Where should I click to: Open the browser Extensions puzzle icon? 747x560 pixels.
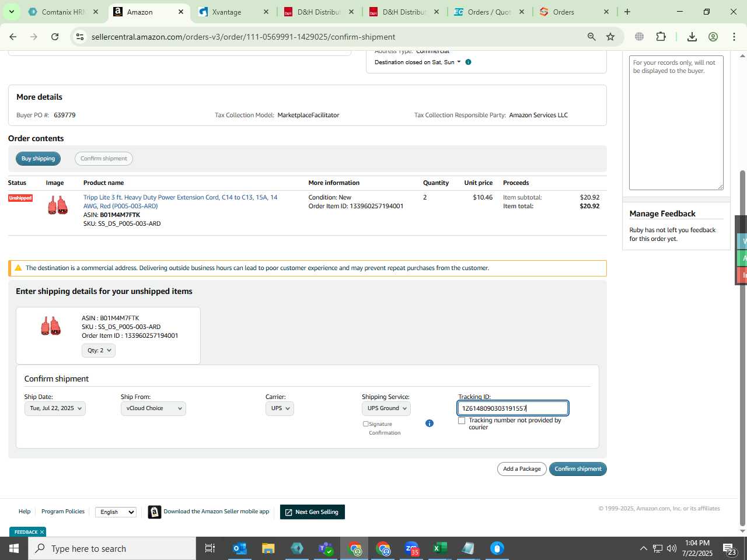coord(661,37)
